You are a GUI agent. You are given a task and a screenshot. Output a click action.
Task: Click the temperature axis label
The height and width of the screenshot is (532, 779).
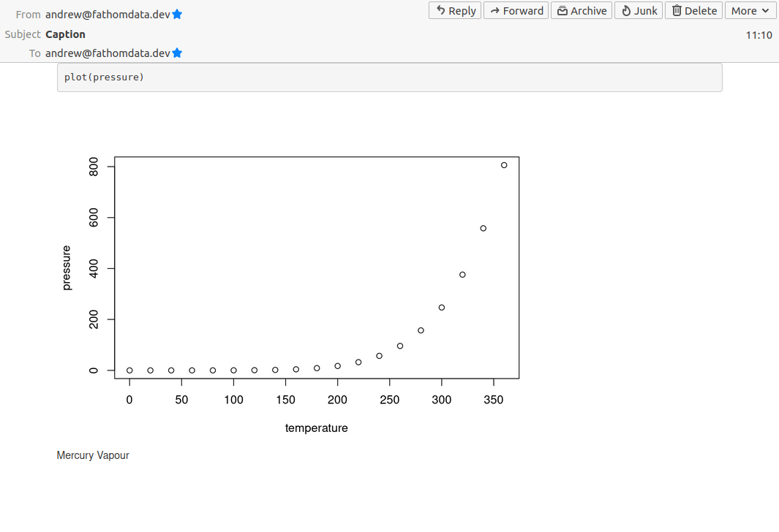316,428
